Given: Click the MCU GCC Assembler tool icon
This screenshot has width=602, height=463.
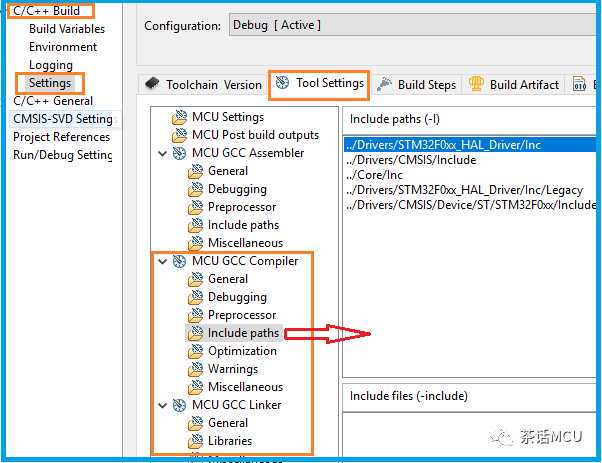Looking at the screenshot, I should (179, 153).
